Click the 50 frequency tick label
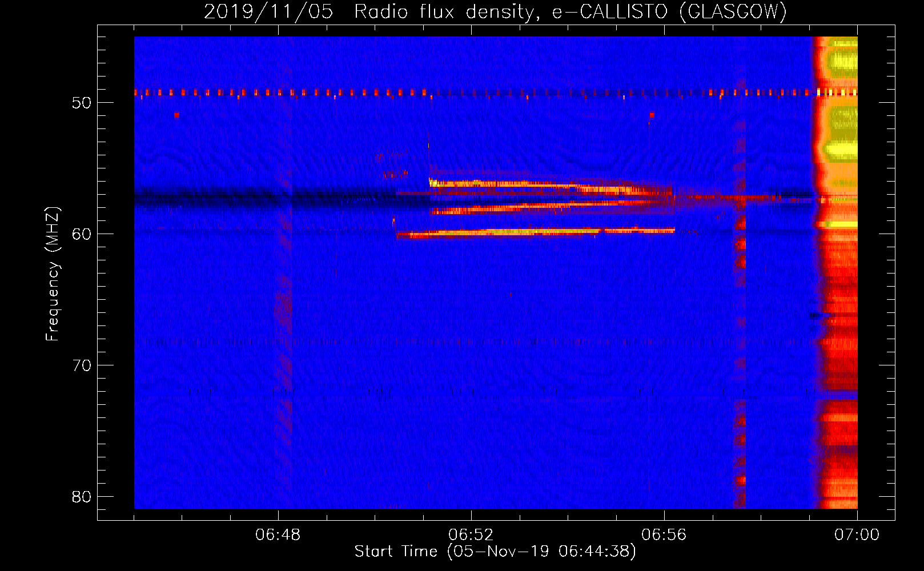Screen dimensions: 924x571 pyautogui.click(x=82, y=103)
